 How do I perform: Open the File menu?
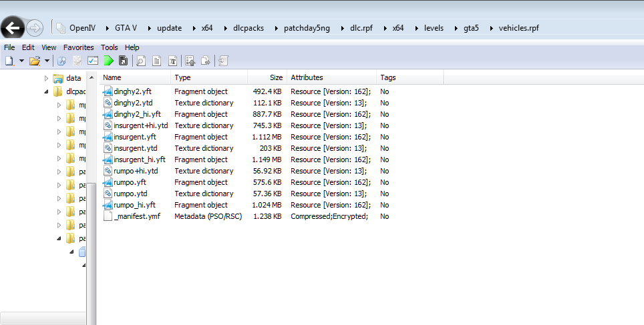point(9,47)
